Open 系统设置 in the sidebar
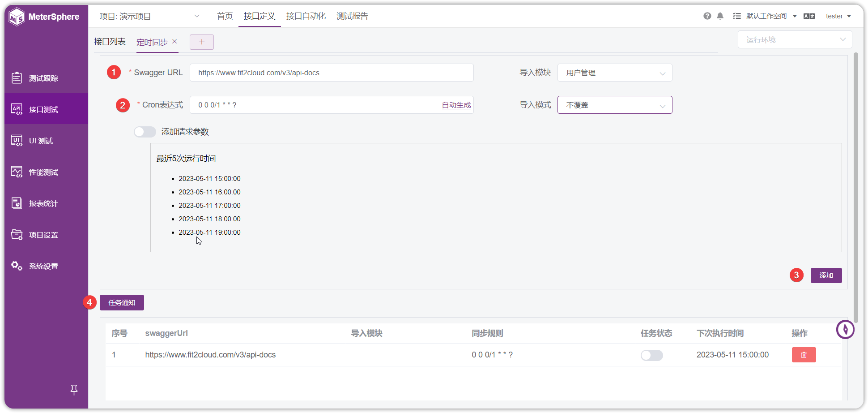The width and height of the screenshot is (868, 413). (x=46, y=266)
